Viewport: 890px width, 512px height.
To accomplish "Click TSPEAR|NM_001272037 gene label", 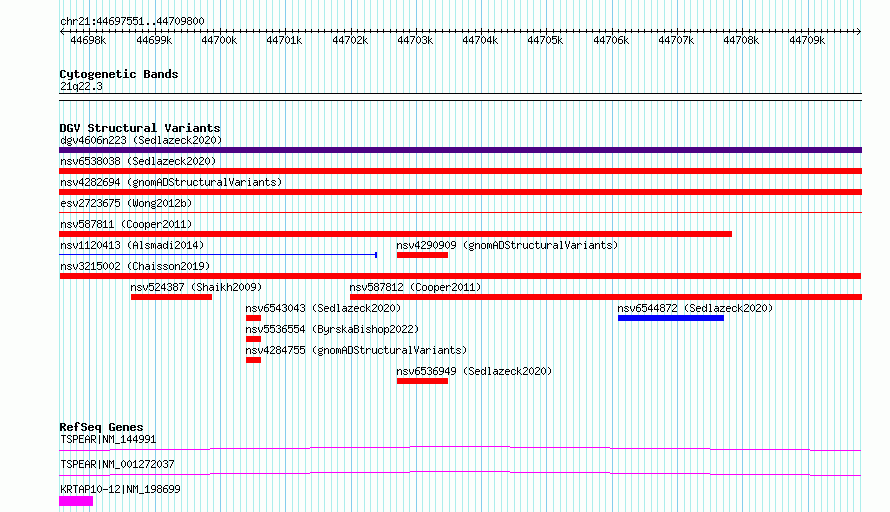I will (x=117, y=464).
